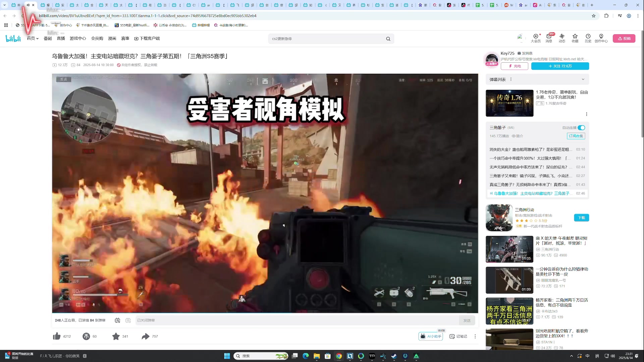The image size is (644, 362).
Task: Open the 收藏 favorites icon in header
Action: tap(575, 38)
